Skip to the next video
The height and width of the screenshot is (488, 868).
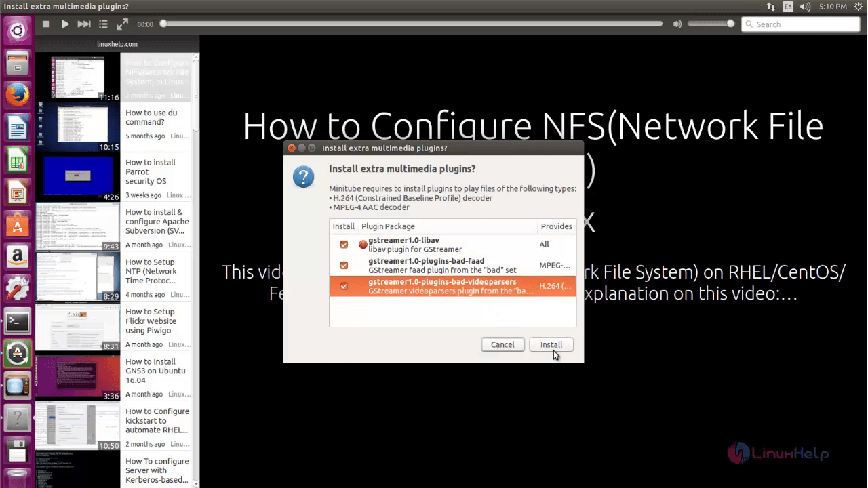(84, 24)
